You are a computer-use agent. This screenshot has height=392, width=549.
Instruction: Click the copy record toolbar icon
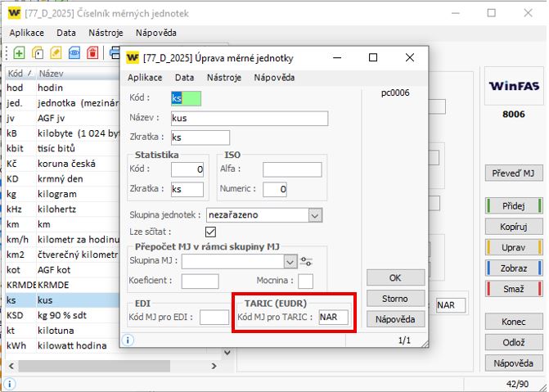(38, 53)
